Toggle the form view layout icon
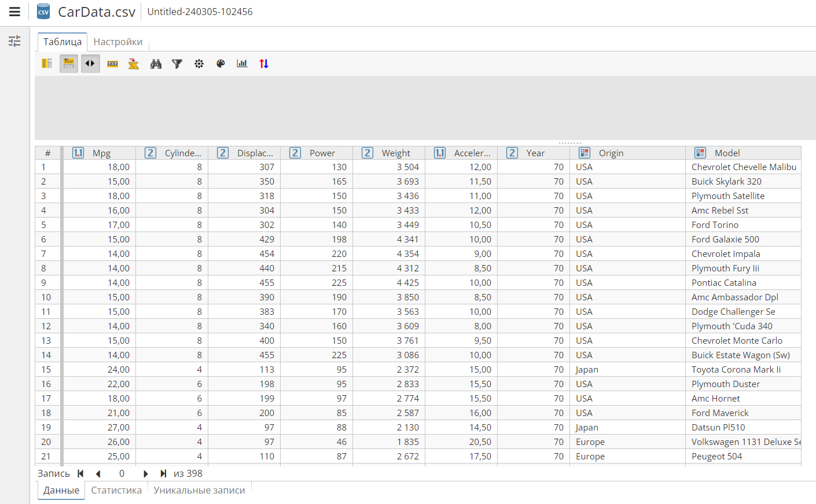This screenshot has width=816, height=504. (x=47, y=64)
